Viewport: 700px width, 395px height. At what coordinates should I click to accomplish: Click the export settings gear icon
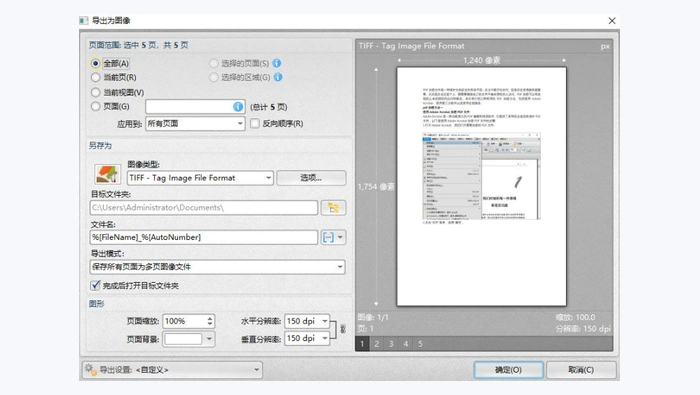click(x=90, y=370)
